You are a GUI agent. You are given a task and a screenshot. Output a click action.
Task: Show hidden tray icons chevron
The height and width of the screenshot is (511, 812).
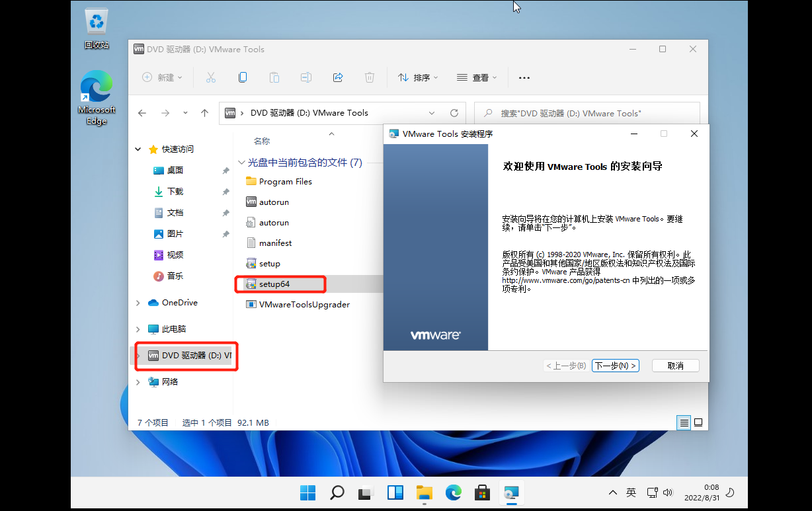point(612,492)
